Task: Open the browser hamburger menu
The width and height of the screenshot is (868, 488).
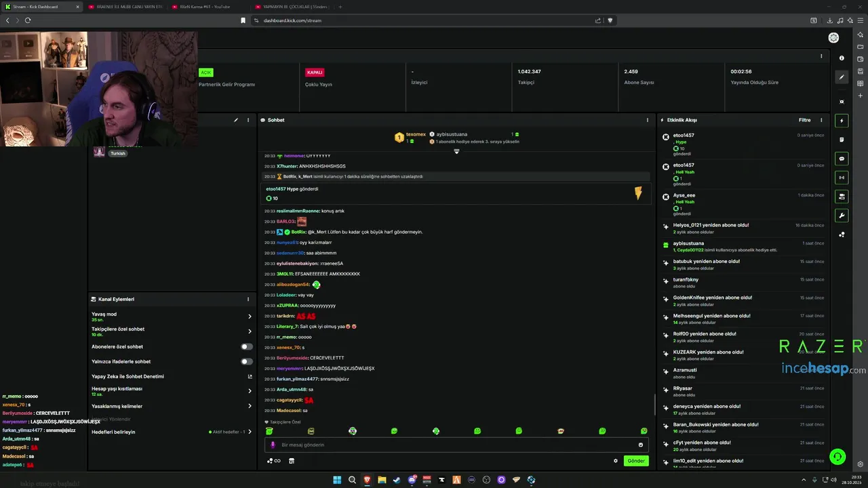Action: coord(861,20)
